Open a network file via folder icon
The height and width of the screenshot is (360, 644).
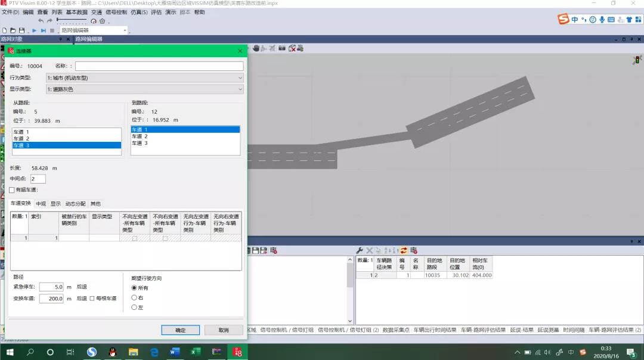pyautogui.click(x=13, y=30)
